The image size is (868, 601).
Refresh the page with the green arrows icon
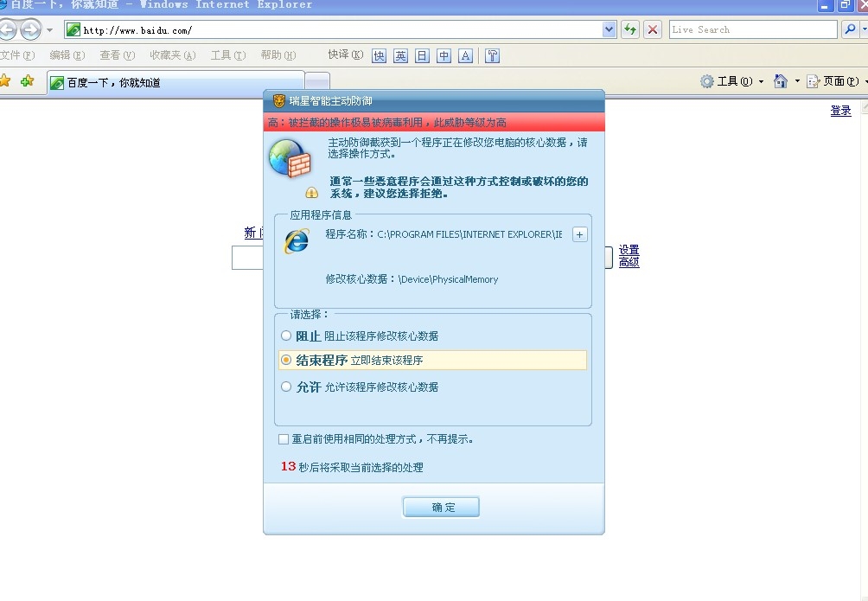pos(630,30)
